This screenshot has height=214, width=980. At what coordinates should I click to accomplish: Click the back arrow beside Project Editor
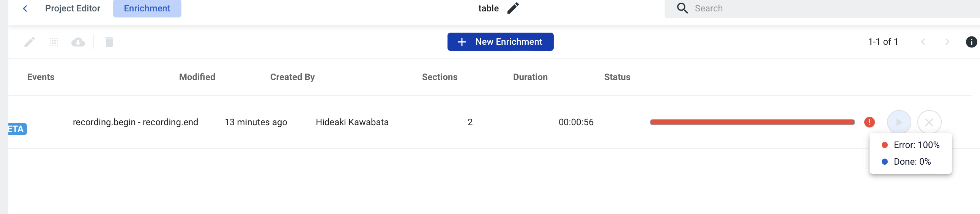click(x=25, y=8)
